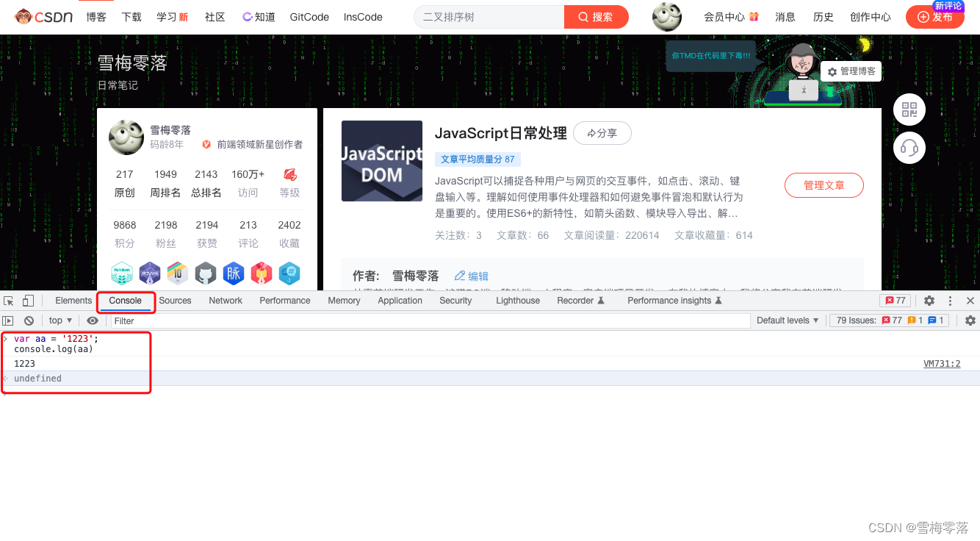Switch to the Network tab
This screenshot has height=541, width=980.
pyautogui.click(x=226, y=301)
